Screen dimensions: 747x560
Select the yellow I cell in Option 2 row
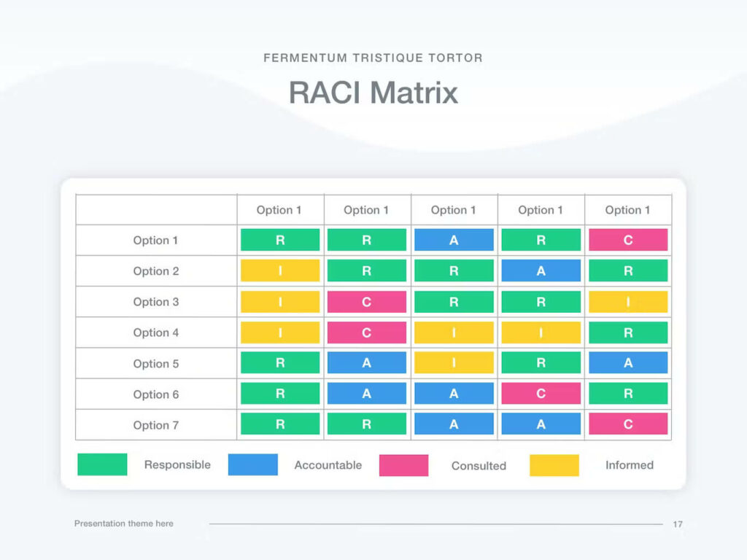280,271
